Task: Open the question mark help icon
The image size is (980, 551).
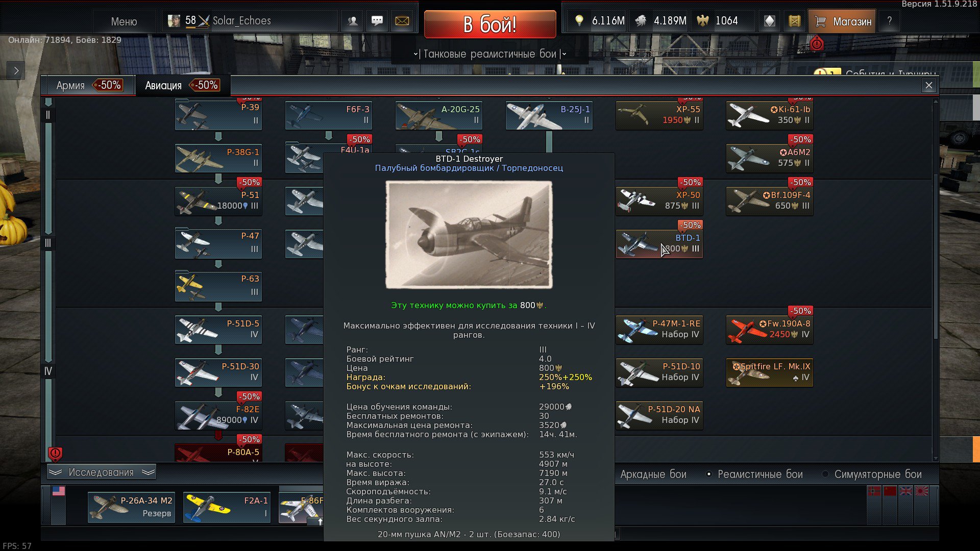Action: click(x=890, y=21)
